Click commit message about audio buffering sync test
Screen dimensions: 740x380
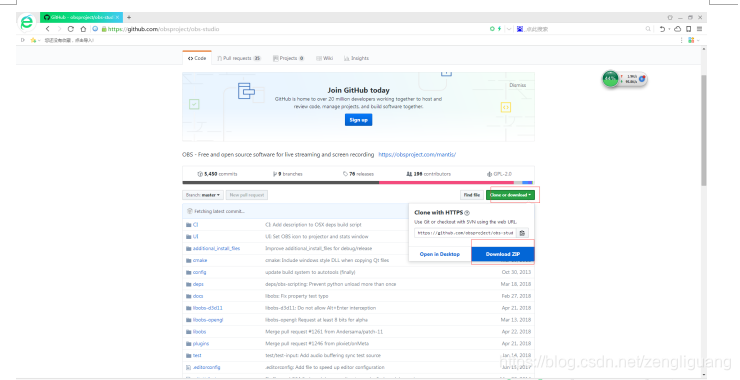tap(323, 355)
